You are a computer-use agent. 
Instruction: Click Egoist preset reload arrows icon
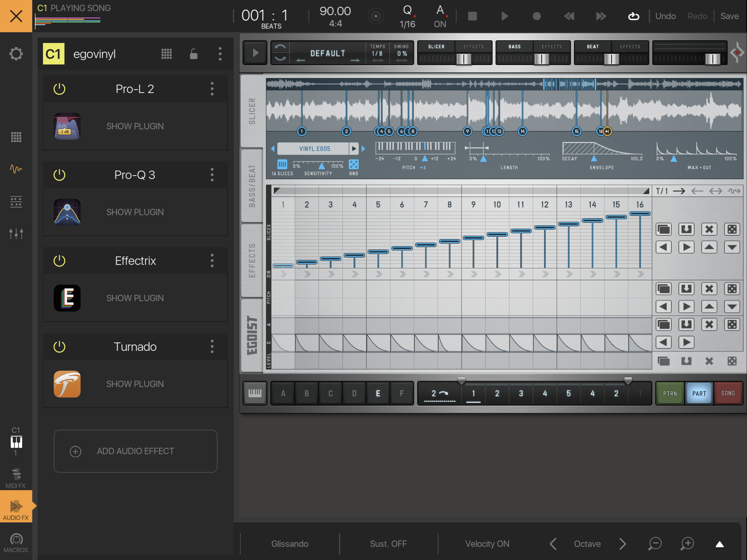coord(280,52)
